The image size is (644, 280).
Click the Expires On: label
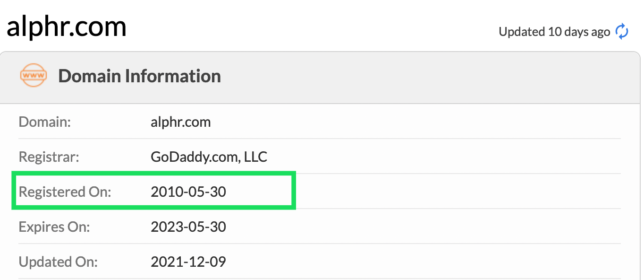pyautogui.click(x=54, y=227)
